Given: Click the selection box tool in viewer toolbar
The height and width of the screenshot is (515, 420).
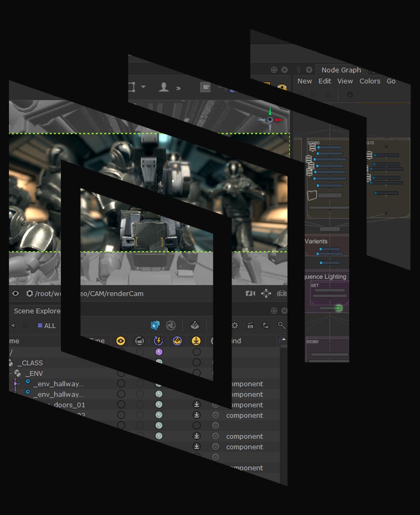Looking at the screenshot, I should tap(132, 87).
